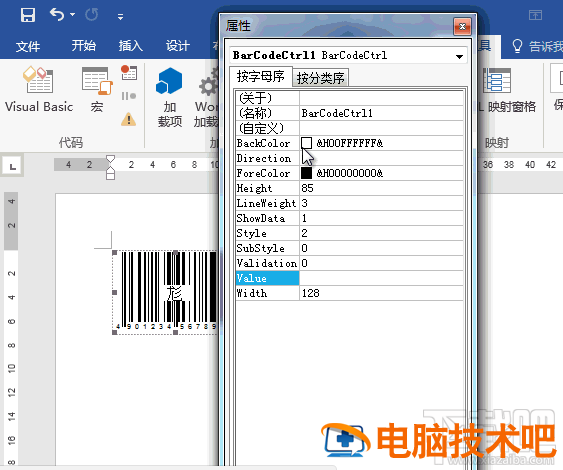Open the 文件 ribbon tab
The image size is (563, 470).
point(28,46)
